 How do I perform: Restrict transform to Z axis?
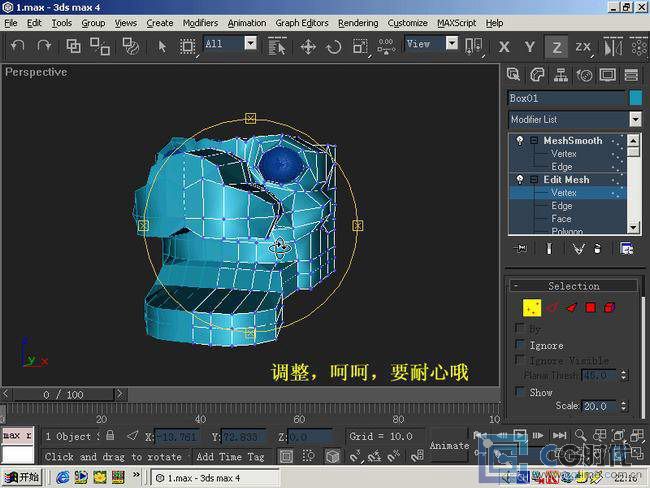pyautogui.click(x=556, y=47)
